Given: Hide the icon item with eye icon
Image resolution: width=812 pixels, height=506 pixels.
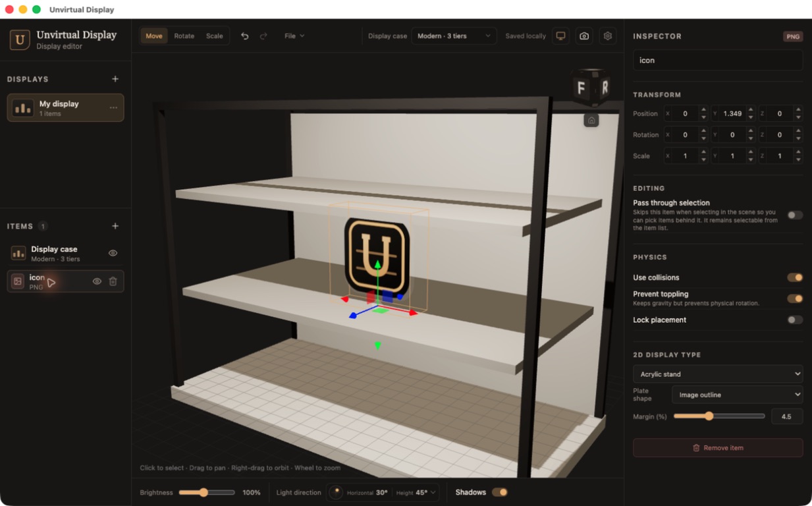Looking at the screenshot, I should point(97,281).
